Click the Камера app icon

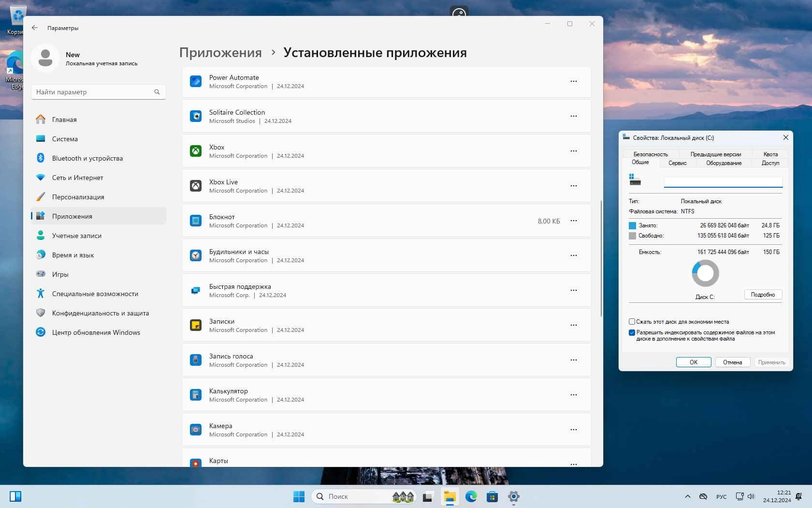point(196,430)
